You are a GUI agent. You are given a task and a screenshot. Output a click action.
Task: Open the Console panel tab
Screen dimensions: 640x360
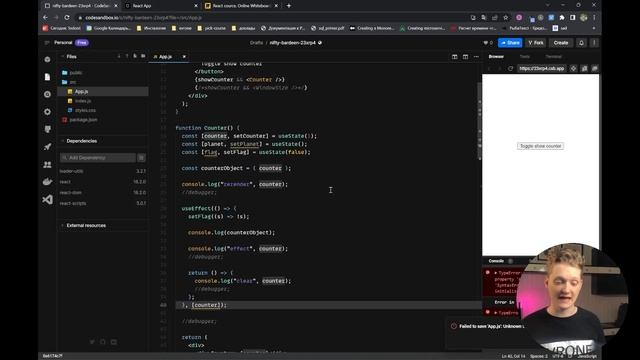[x=496, y=261]
